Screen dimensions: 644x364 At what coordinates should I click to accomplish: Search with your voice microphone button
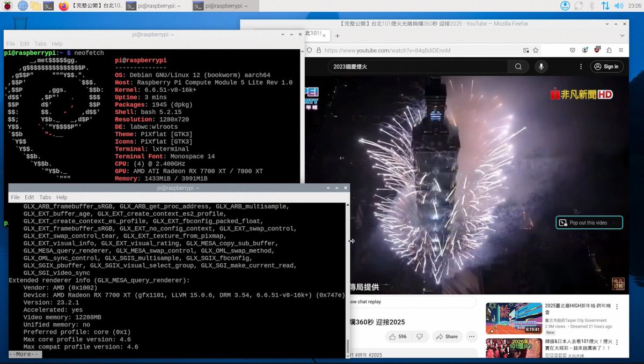[x=541, y=66]
